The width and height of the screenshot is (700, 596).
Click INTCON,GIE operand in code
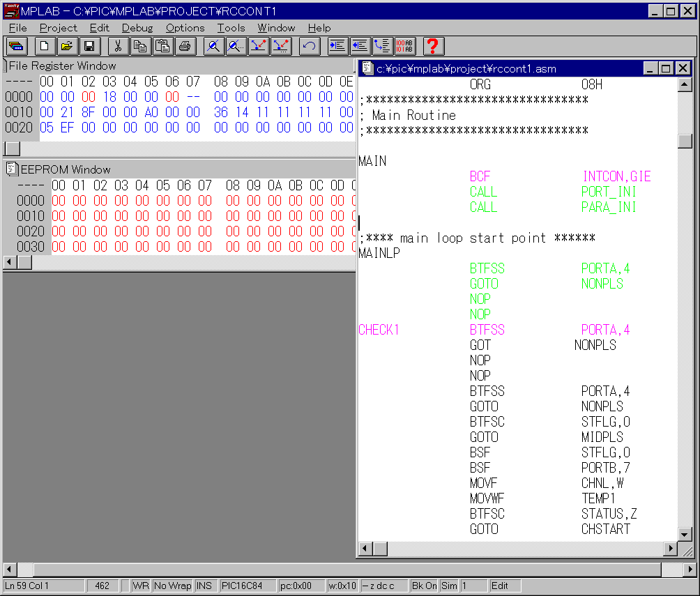click(x=616, y=176)
